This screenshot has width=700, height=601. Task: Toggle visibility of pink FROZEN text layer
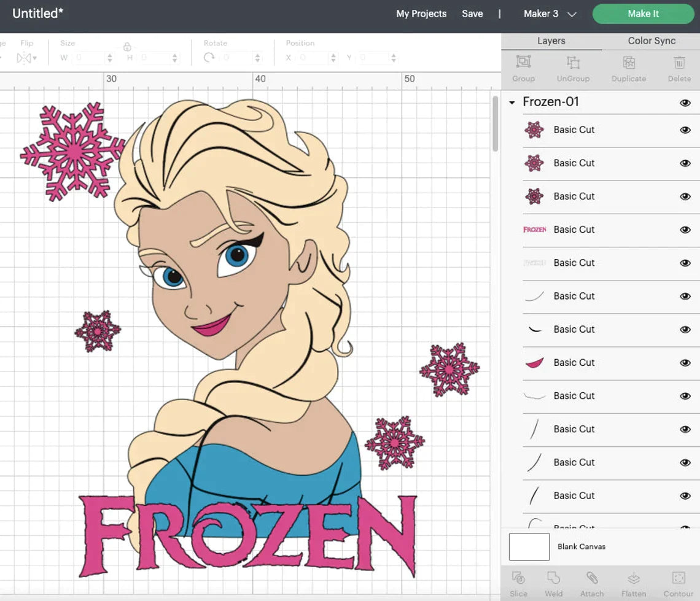click(685, 230)
